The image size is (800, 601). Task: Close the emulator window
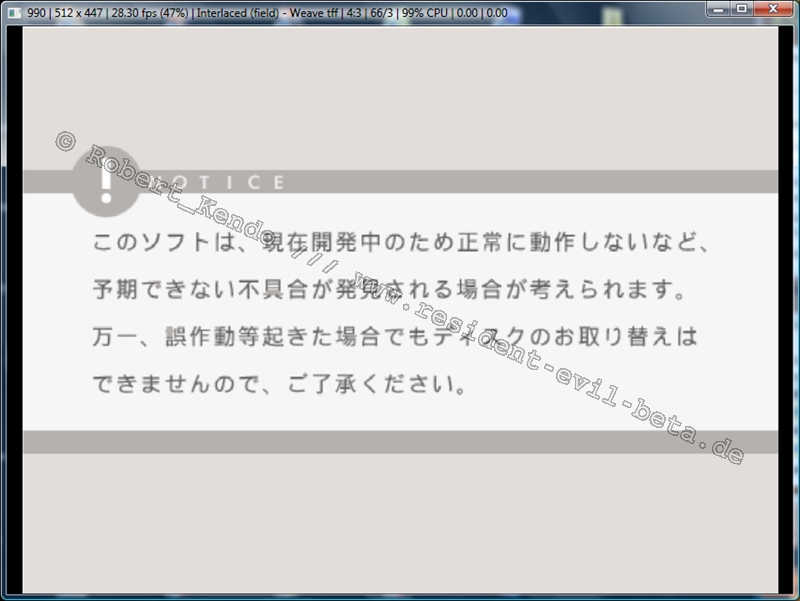[x=774, y=9]
